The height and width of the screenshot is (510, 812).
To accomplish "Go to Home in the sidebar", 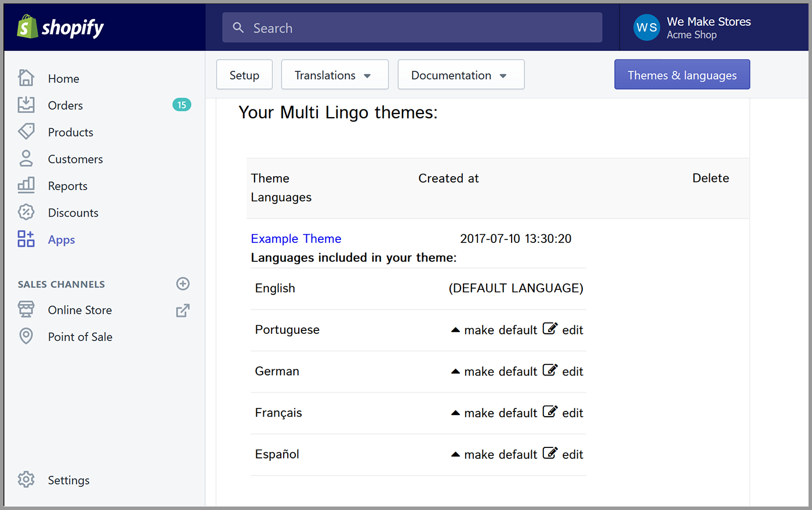I will click(x=64, y=78).
